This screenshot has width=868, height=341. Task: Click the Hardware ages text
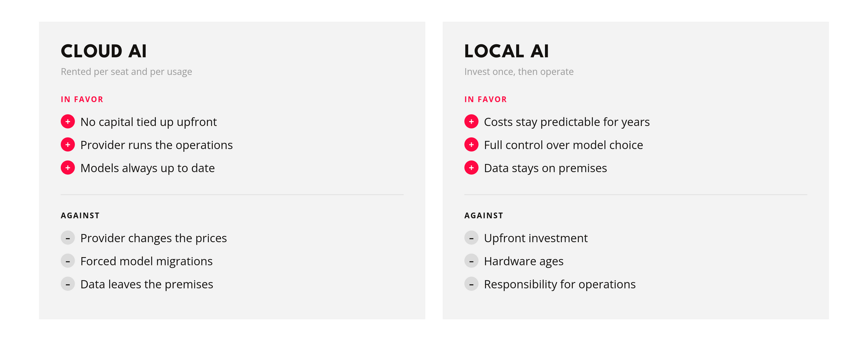pyautogui.click(x=524, y=262)
